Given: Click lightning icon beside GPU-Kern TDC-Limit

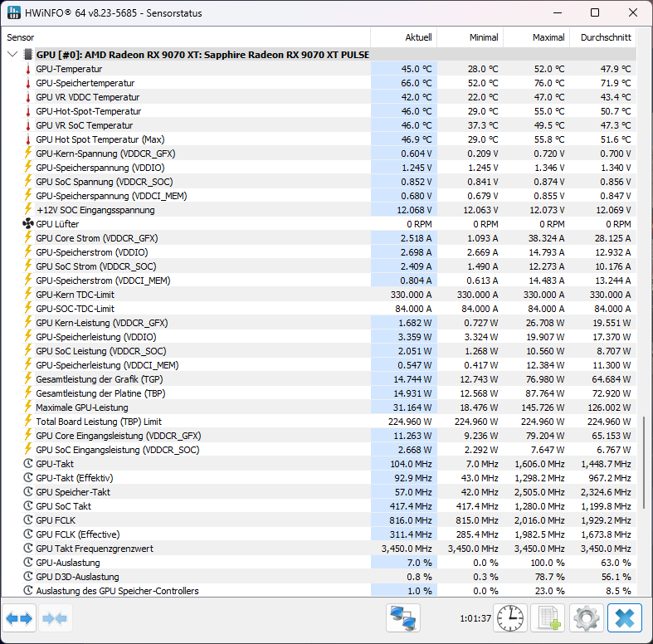Looking at the screenshot, I should pyautogui.click(x=28, y=294).
